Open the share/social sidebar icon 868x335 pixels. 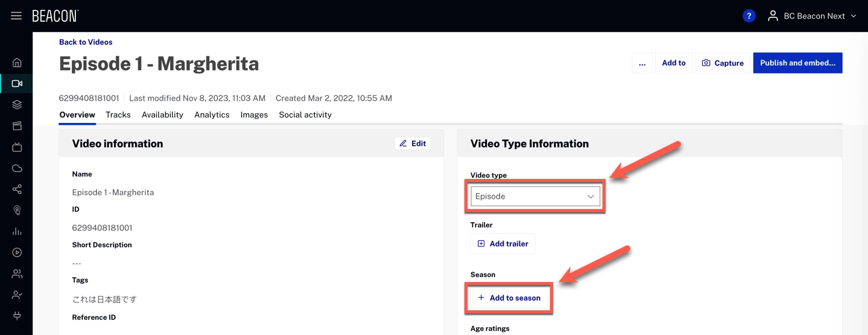click(17, 189)
